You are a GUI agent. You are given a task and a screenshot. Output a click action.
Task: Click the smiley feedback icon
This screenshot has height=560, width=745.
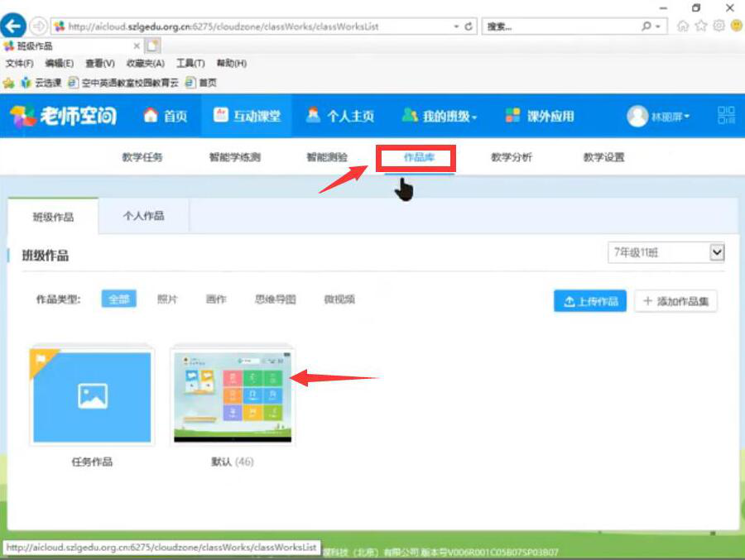coord(737,26)
